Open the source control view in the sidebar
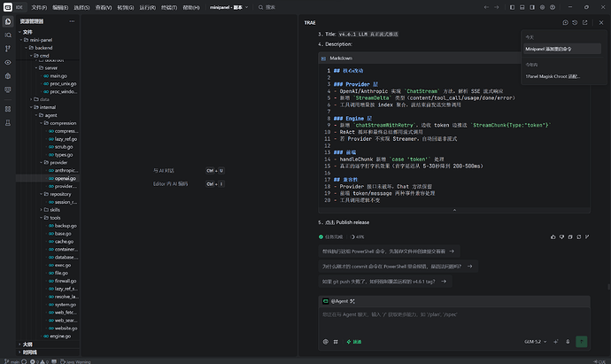The height and width of the screenshot is (364, 611). click(x=8, y=49)
